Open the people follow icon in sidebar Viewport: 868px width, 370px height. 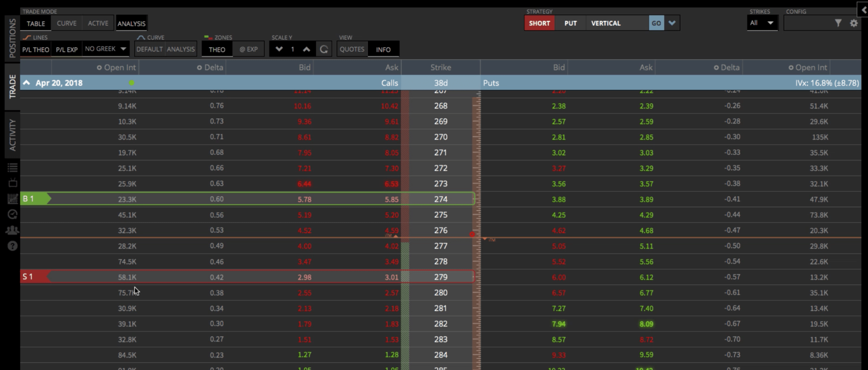coord(13,230)
